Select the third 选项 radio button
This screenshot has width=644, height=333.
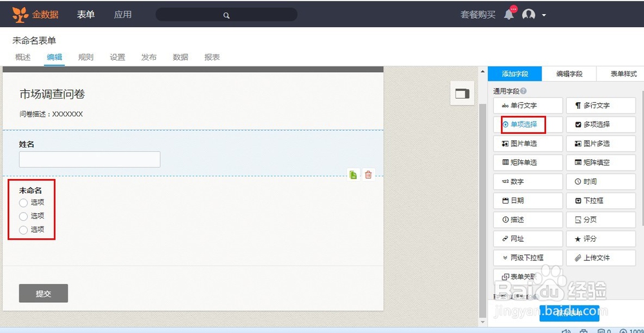click(23, 230)
